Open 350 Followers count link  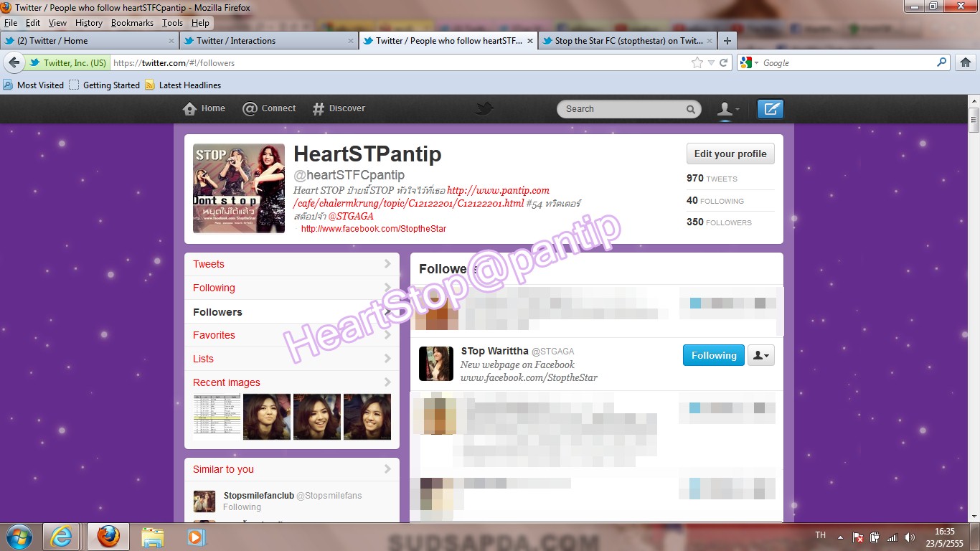(719, 222)
